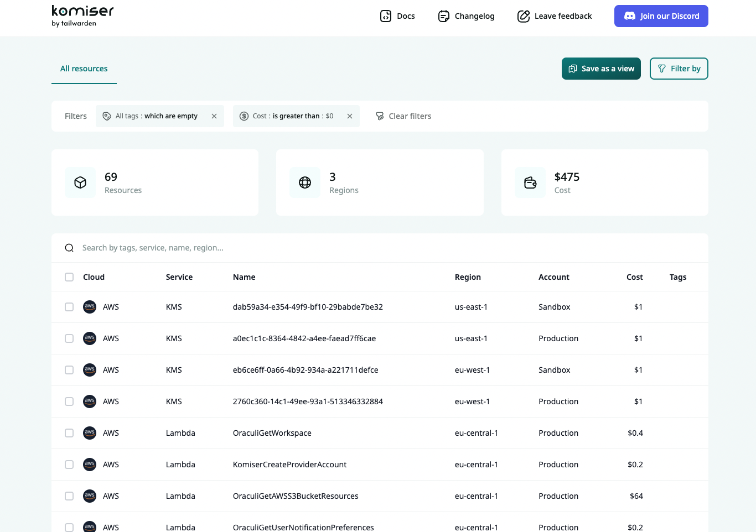756x532 pixels.
Task: Click the search magnifier icon
Action: (x=69, y=248)
